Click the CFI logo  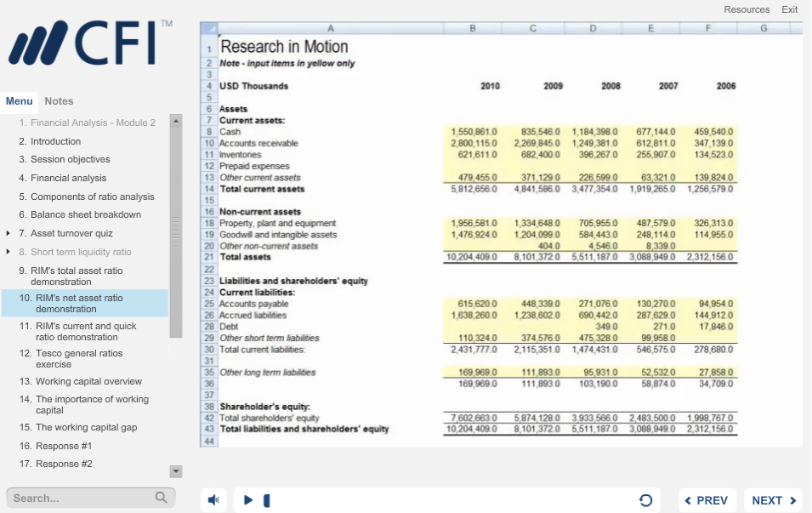[91, 43]
